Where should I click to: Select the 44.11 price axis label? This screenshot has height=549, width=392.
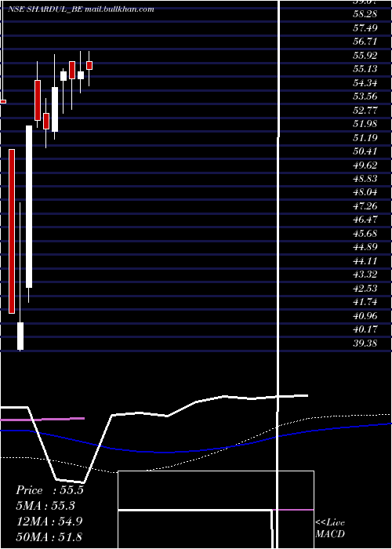365,261
